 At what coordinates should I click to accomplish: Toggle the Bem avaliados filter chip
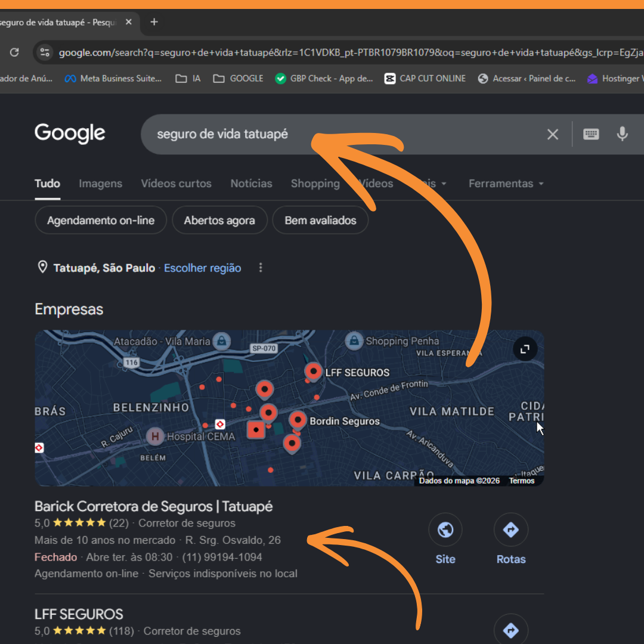(x=320, y=221)
